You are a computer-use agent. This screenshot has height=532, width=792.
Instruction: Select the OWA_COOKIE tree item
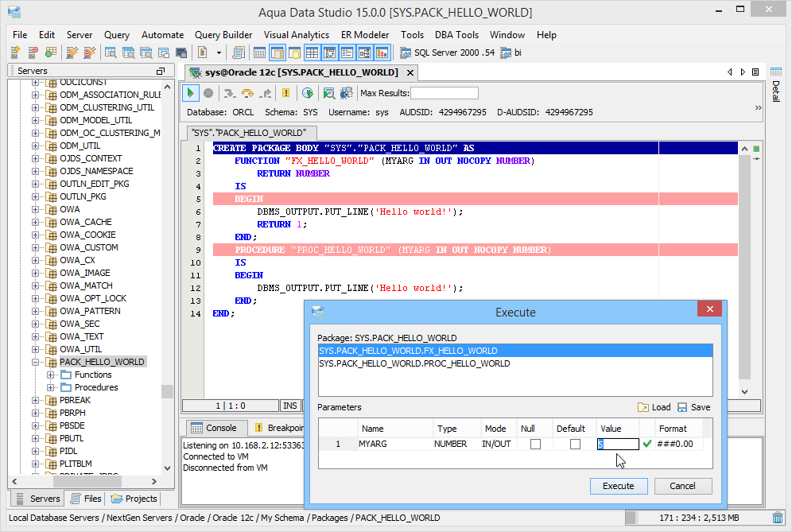(x=87, y=235)
